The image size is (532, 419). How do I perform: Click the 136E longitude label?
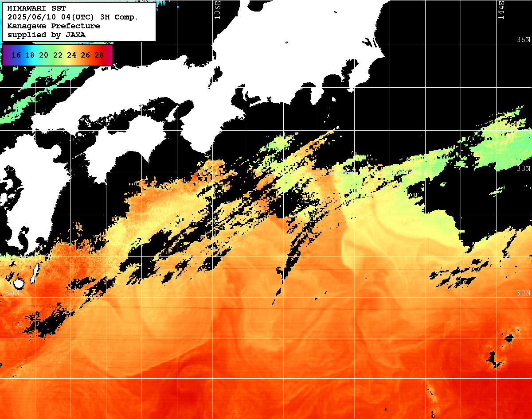click(x=217, y=10)
